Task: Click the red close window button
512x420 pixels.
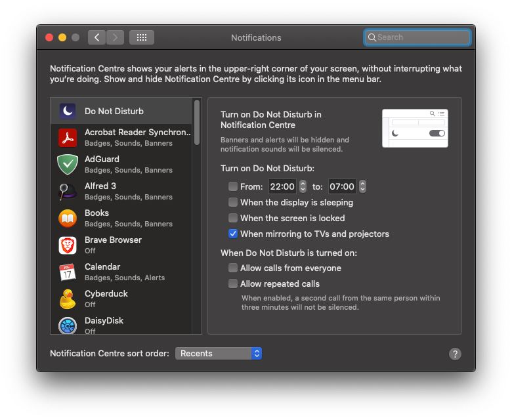Action: point(49,37)
